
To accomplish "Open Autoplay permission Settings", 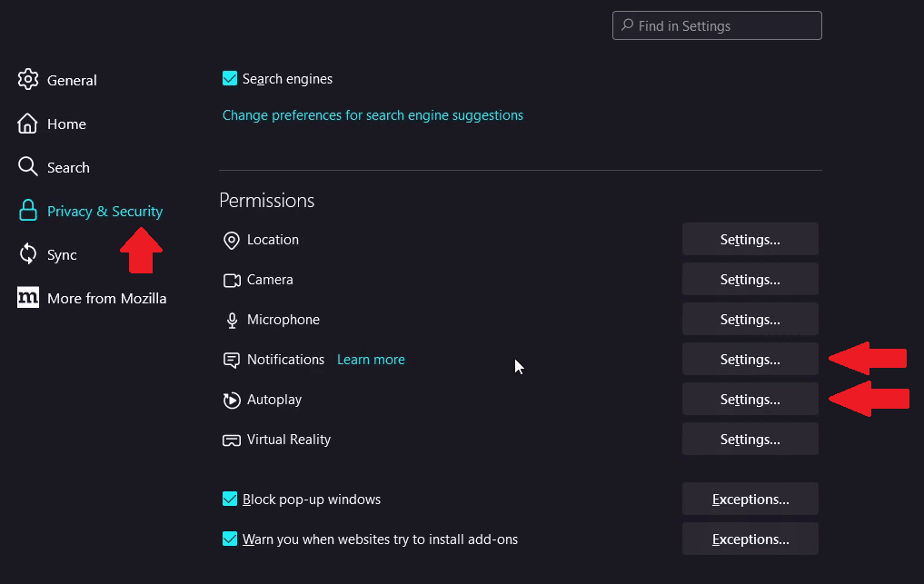I will (x=750, y=400).
